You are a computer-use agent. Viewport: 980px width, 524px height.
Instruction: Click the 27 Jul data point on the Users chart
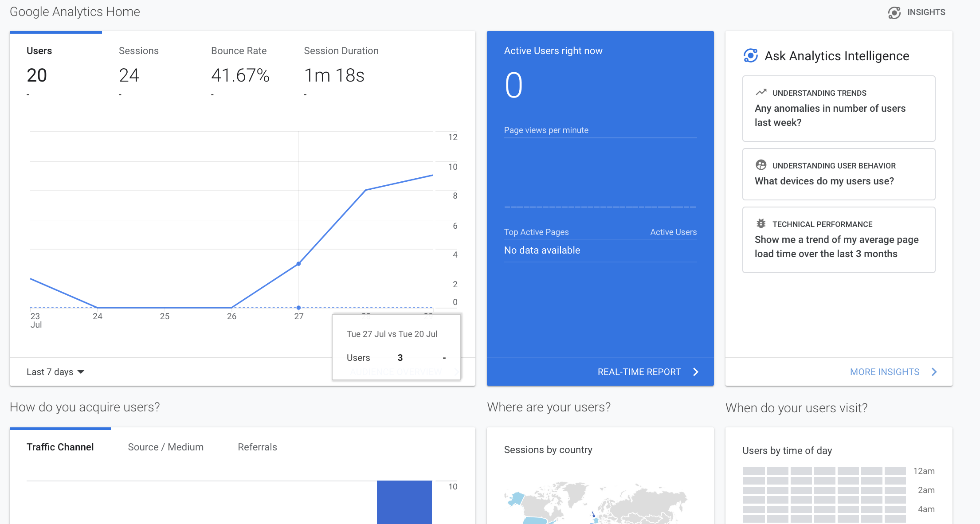298,263
